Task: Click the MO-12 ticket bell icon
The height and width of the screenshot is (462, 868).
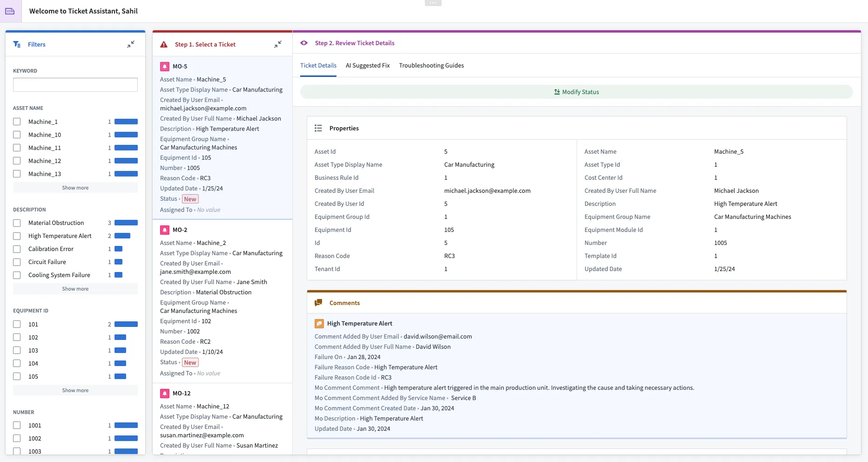Action: pos(165,394)
